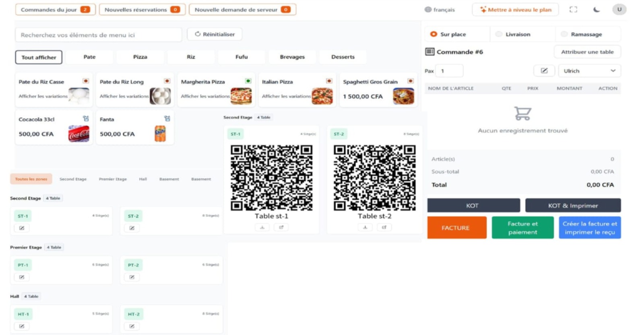Image resolution: width=644 pixels, height=335 pixels.
Task: Click the fullscreen icon in the top bar
Action: pos(574,9)
